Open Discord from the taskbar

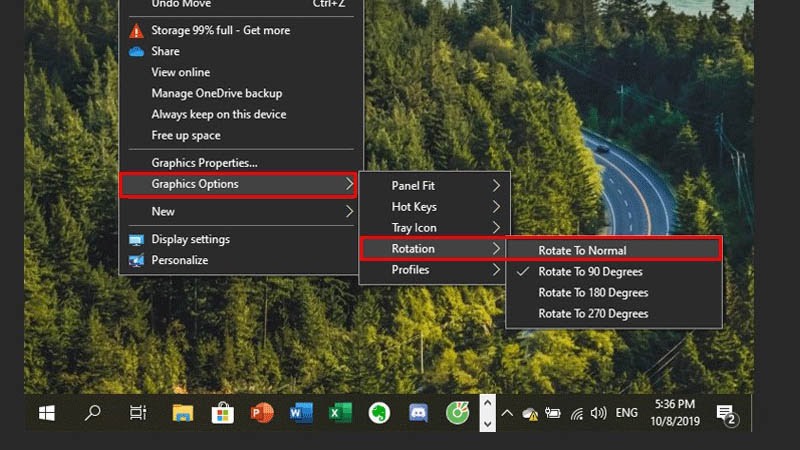418,412
